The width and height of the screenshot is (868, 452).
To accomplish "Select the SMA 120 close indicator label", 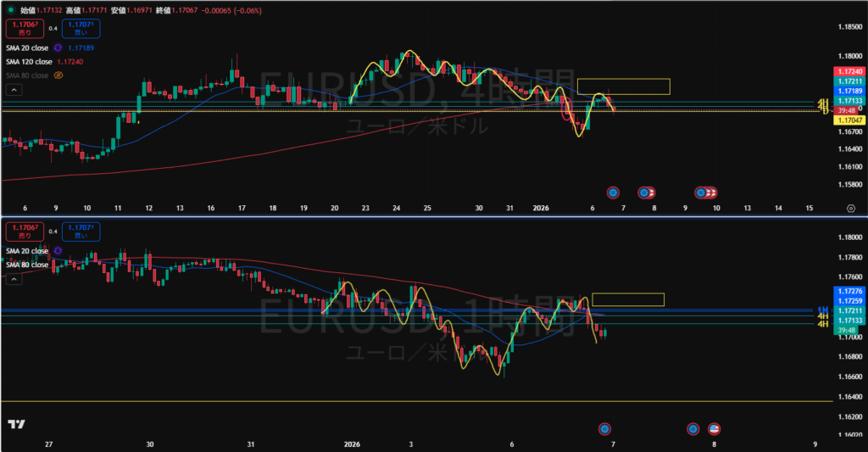I will coord(30,62).
